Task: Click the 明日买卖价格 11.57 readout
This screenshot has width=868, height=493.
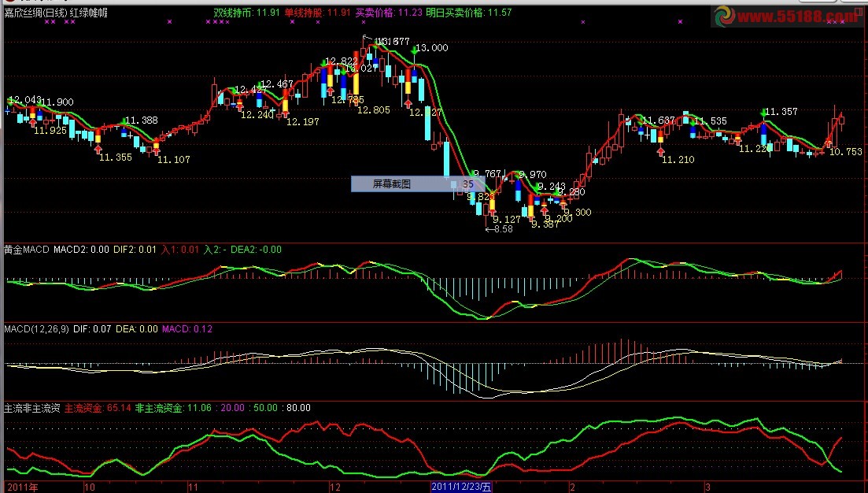Action: point(469,12)
